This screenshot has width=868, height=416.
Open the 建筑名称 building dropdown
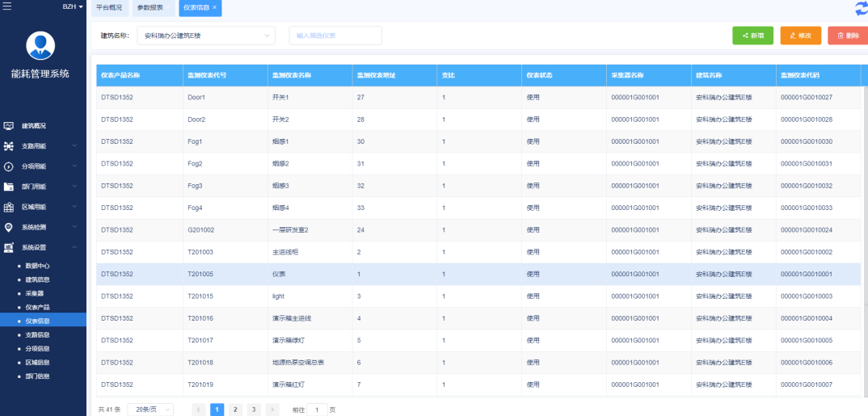[x=206, y=36]
